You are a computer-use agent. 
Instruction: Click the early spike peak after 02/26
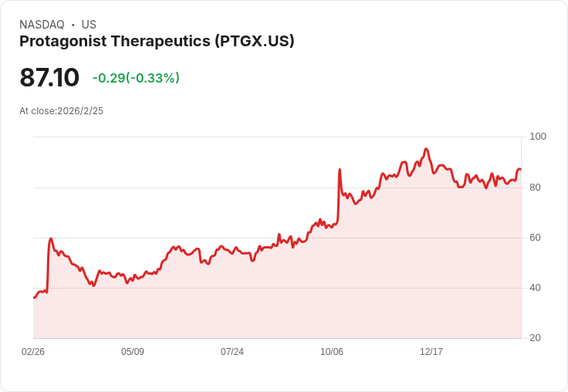(x=51, y=238)
